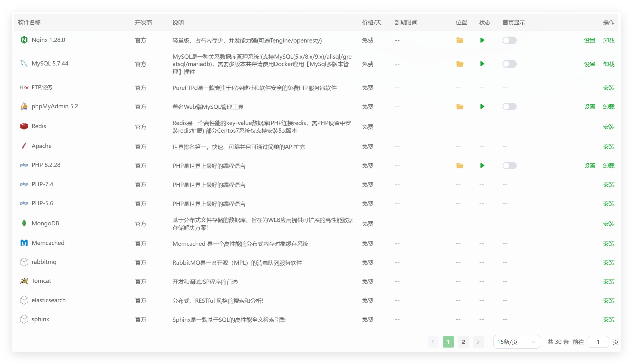Go to the previous page arrow
Screen dimensions: 633x364
coord(433,342)
